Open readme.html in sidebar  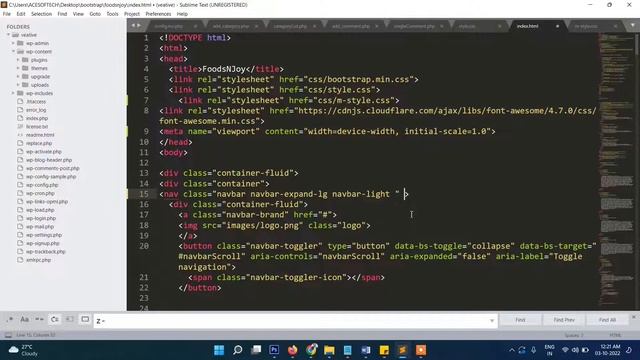[x=40, y=135]
